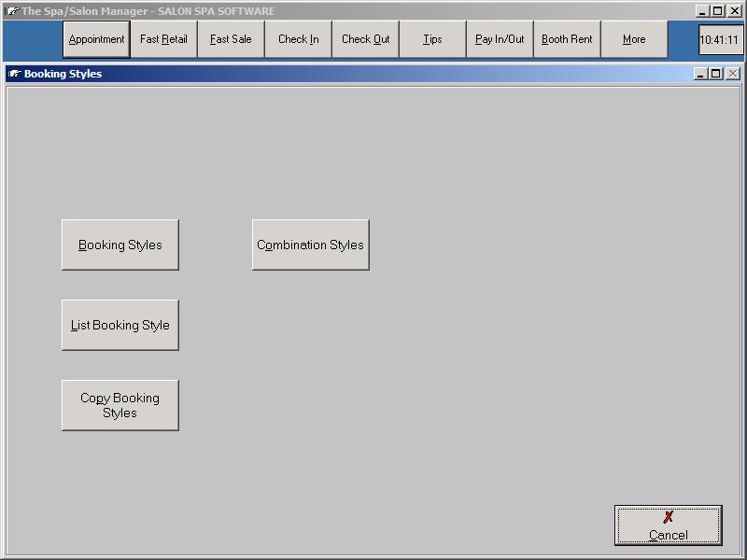Screen dimensions: 747x560
Task: Choose Copy Booking Styles
Action: pos(120,405)
